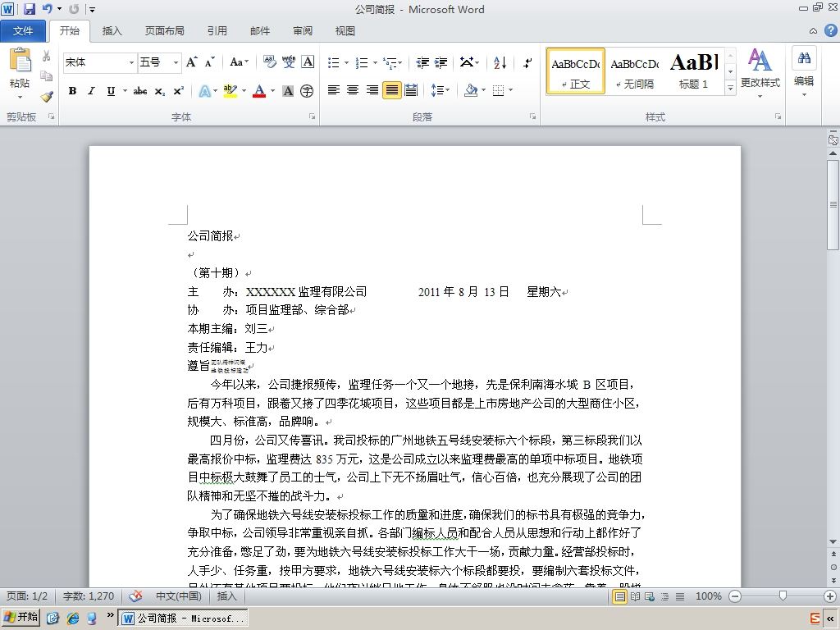Open the 编辑 editing button
This screenshot has height=630, width=840.
pos(804,72)
